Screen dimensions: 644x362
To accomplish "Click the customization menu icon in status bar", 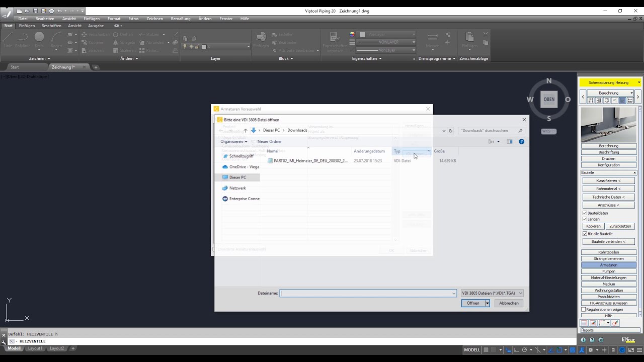I will [638, 350].
